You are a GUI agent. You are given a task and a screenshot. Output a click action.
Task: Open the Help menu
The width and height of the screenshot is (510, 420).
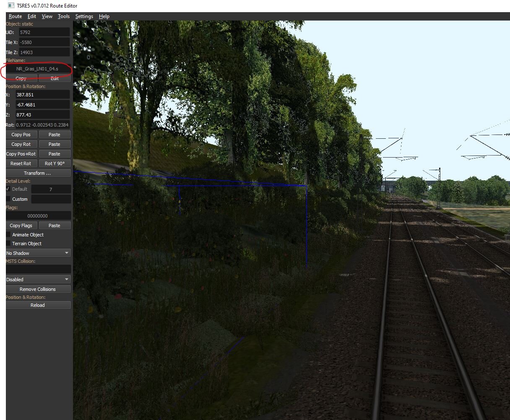tap(104, 16)
